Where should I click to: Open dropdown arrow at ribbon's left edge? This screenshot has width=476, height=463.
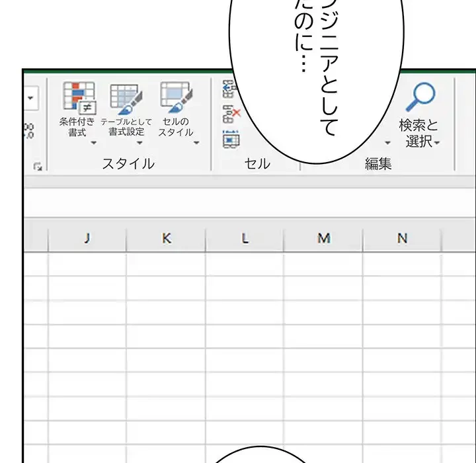click(x=31, y=99)
